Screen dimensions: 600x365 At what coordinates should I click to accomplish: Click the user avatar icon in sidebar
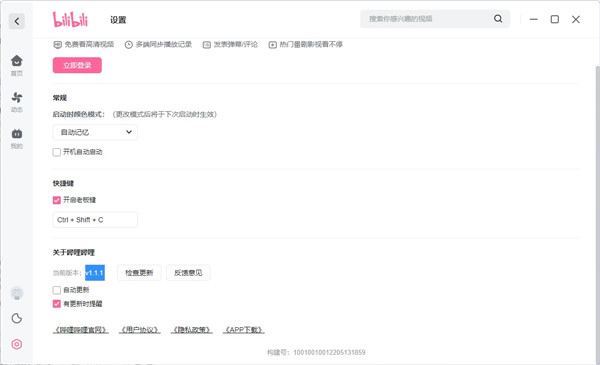click(17, 293)
